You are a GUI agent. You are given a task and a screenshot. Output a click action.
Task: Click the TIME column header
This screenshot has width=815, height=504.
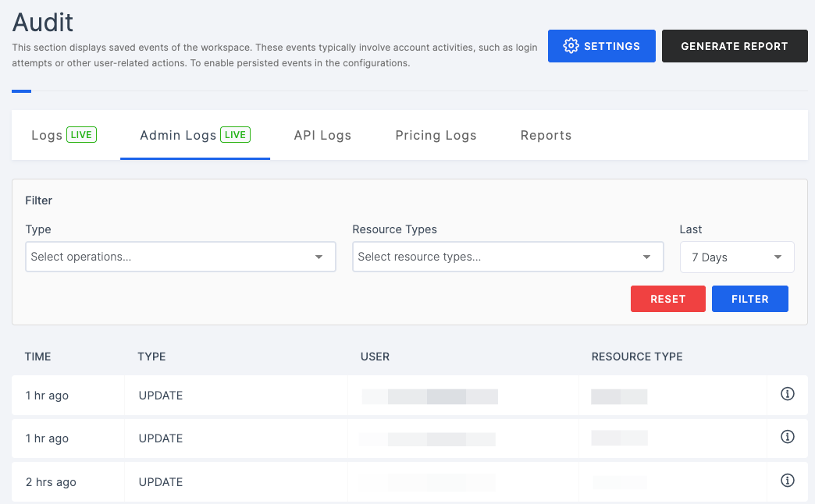coord(38,357)
